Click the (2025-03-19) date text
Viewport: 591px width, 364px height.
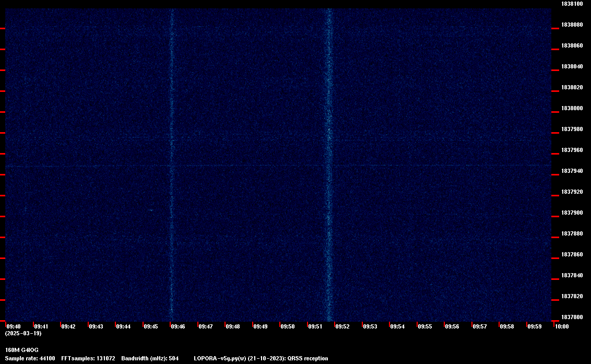point(23,333)
